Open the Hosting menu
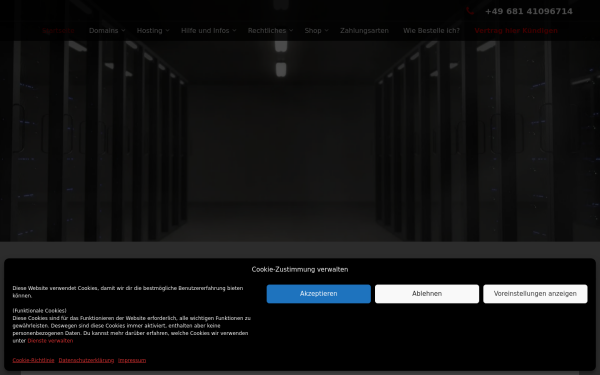The image size is (600, 375). (149, 31)
